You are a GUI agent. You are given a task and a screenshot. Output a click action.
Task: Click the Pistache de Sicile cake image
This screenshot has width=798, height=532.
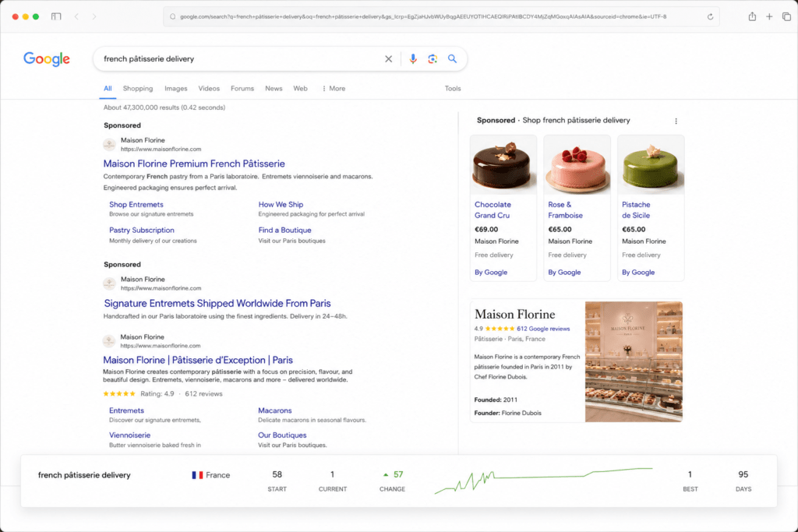pos(651,165)
